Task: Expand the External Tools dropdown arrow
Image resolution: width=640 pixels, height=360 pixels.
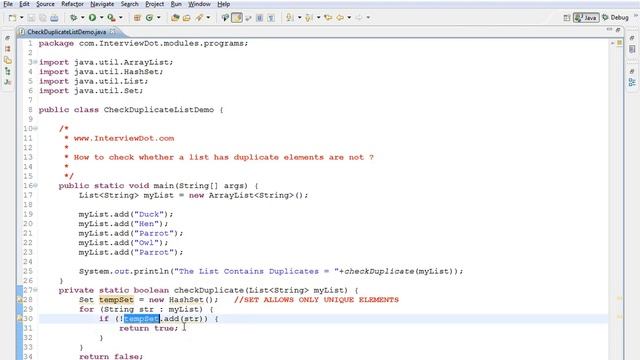Action: 120,18
